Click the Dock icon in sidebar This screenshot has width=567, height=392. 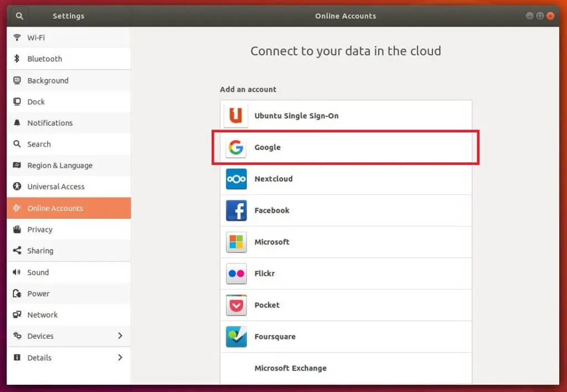point(17,102)
